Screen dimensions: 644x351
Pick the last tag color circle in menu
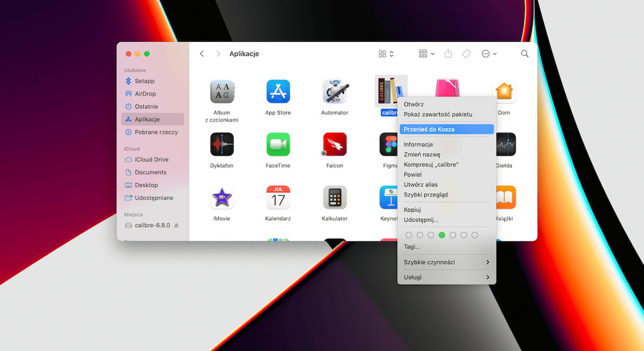(x=475, y=235)
